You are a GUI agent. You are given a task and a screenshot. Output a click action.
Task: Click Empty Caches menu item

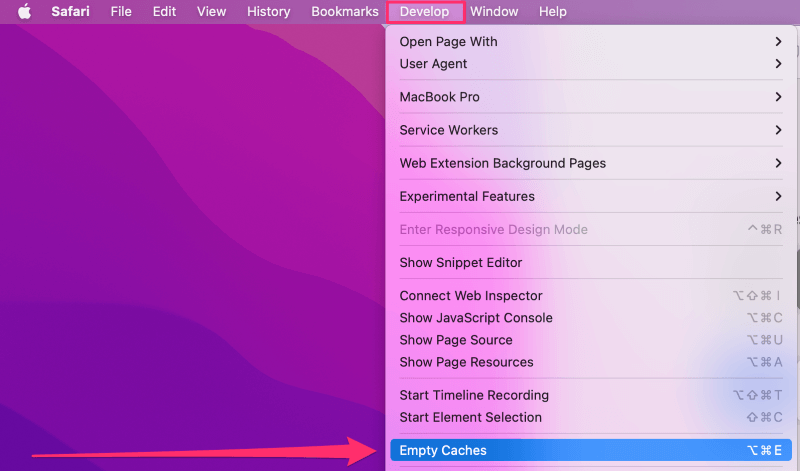443,451
